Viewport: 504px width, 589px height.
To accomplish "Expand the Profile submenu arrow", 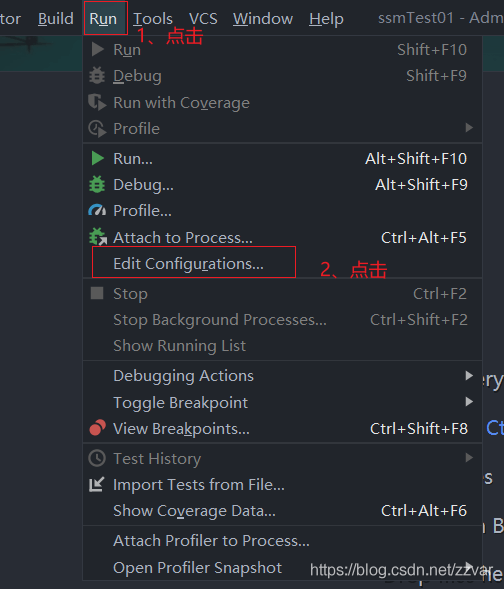I will click(x=469, y=128).
